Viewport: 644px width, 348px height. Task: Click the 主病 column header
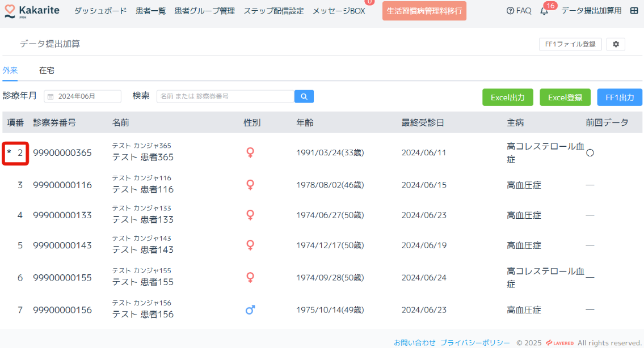coord(515,122)
